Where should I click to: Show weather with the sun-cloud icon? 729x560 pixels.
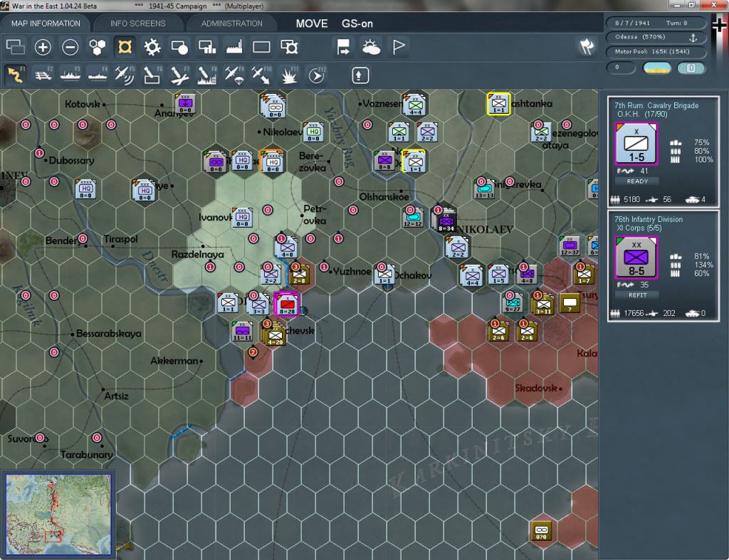[371, 47]
